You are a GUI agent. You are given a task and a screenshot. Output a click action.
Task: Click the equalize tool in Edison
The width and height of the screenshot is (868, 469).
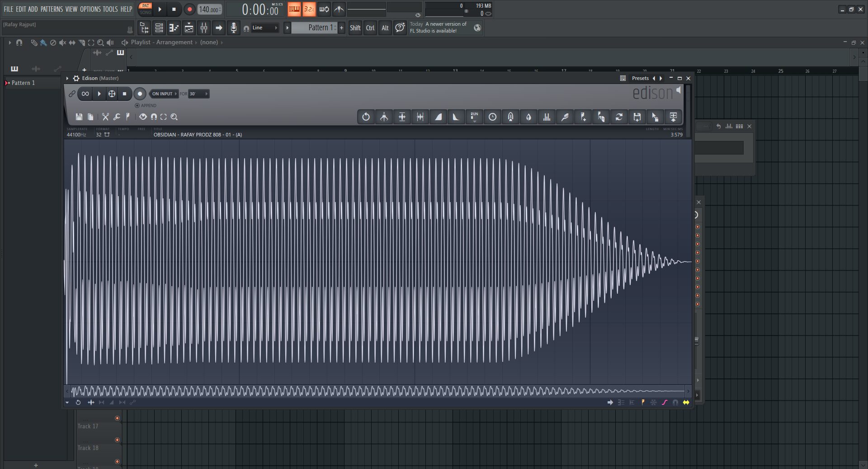click(547, 117)
